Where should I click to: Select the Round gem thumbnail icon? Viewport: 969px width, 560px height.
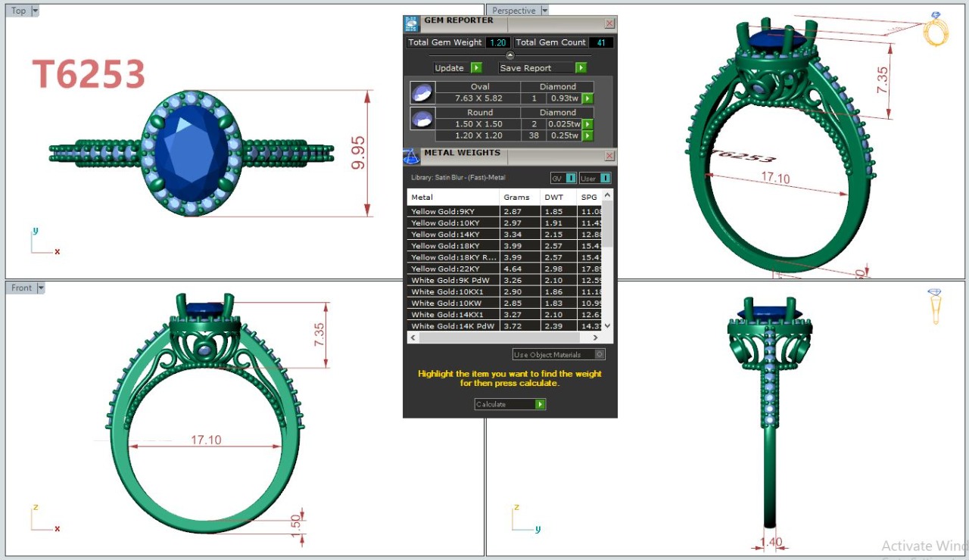tap(422, 118)
